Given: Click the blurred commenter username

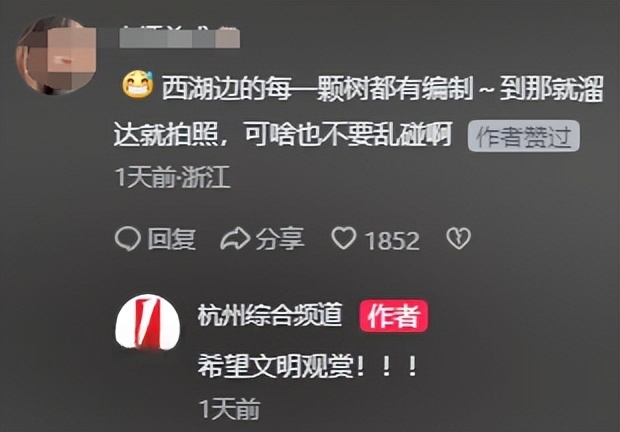Looking at the screenshot, I should (180, 38).
